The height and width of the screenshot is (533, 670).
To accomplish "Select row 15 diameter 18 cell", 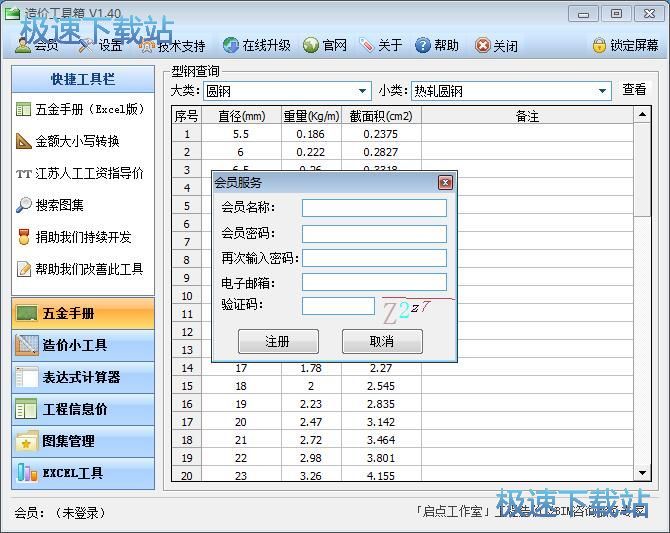I will [241, 386].
